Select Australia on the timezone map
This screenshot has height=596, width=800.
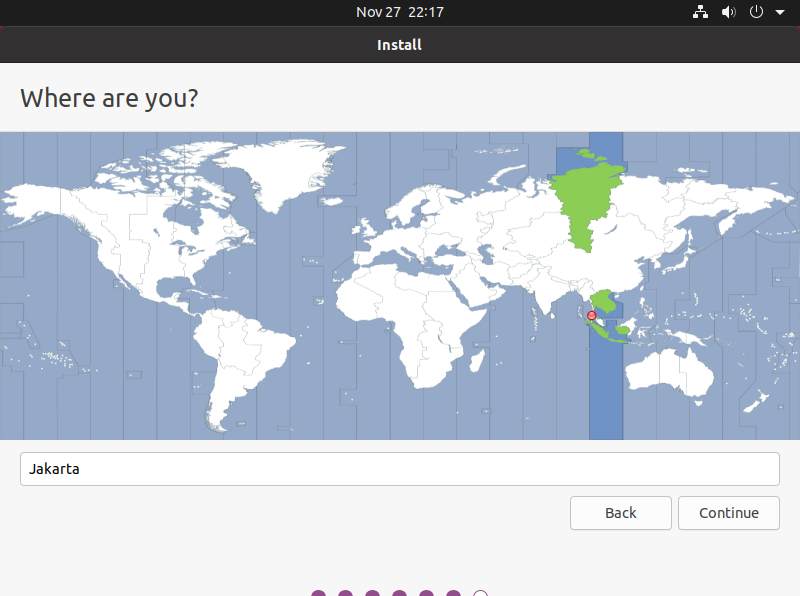tap(669, 374)
